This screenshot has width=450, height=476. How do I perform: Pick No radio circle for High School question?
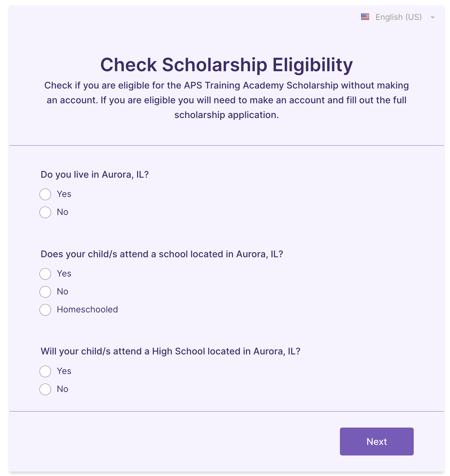(x=45, y=389)
